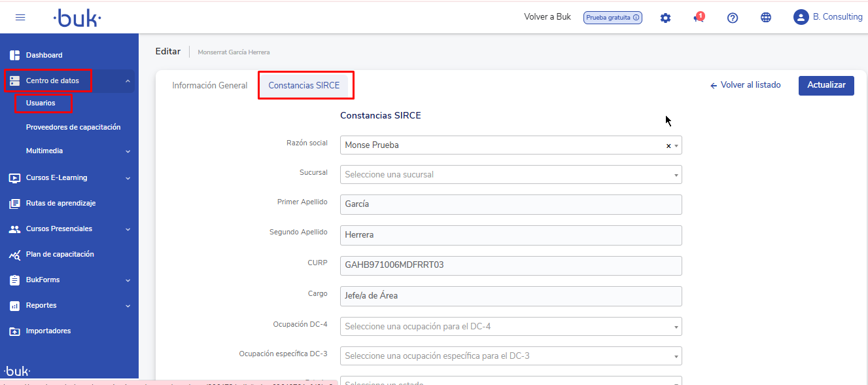The height and width of the screenshot is (385, 868).
Task: Open the Ocupación DC-4 dropdown
Action: click(x=510, y=326)
